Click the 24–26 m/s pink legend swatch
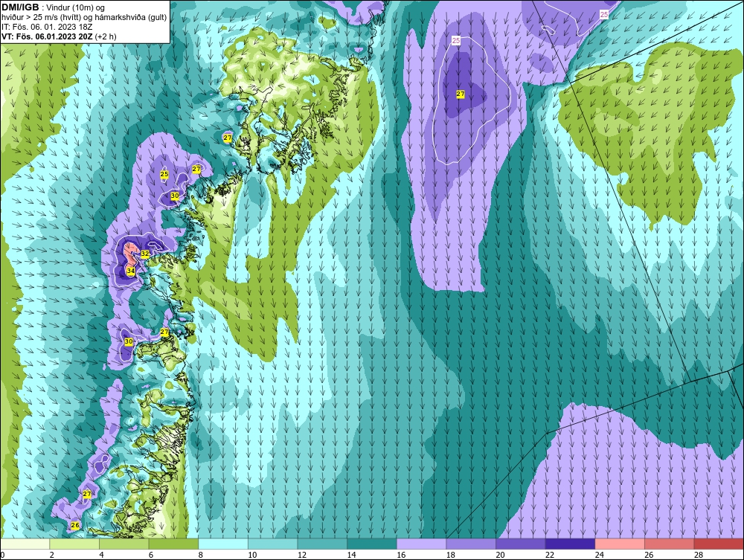This screenshot has height=560, width=744. pos(620,544)
